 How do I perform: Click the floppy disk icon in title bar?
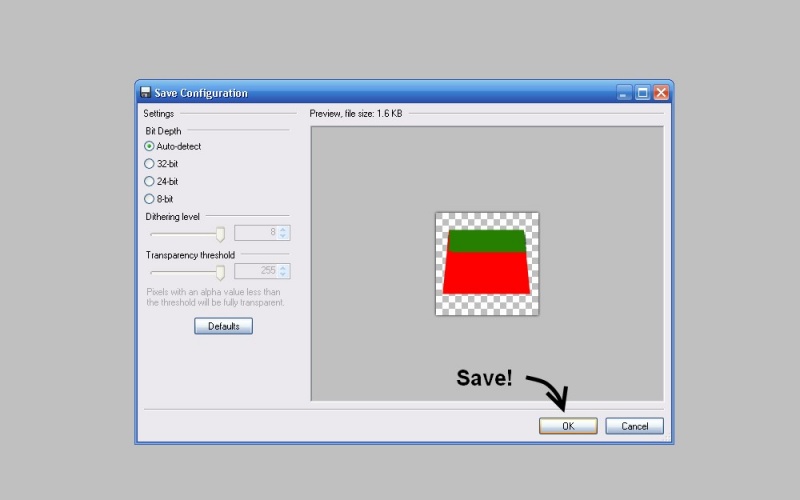pos(145,93)
